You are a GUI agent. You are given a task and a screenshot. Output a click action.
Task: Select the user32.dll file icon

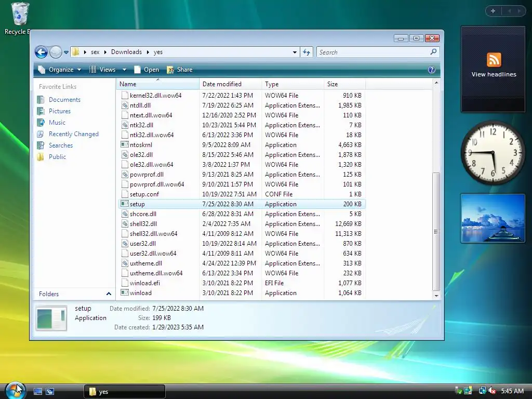(x=125, y=243)
